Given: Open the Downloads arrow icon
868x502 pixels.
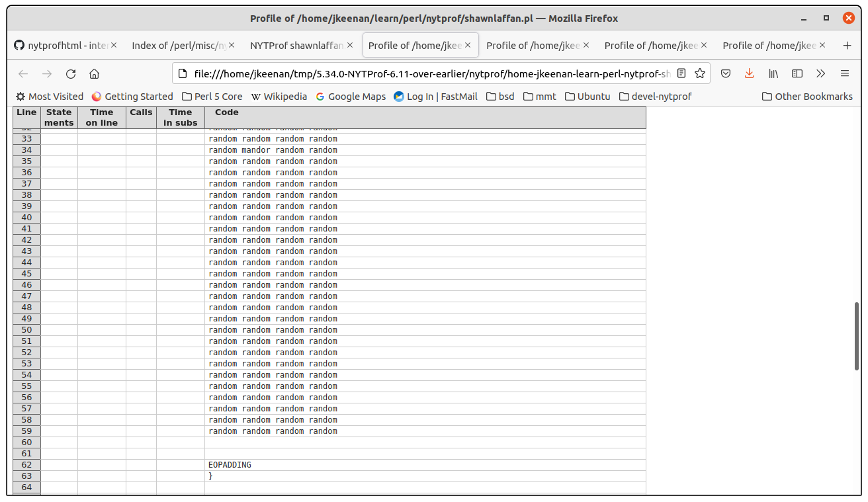Looking at the screenshot, I should tap(749, 73).
